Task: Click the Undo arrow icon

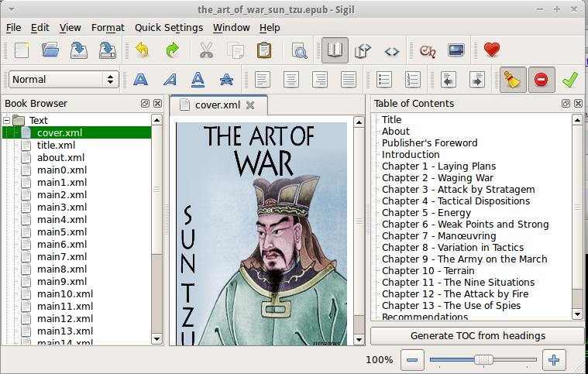Action: 142,50
